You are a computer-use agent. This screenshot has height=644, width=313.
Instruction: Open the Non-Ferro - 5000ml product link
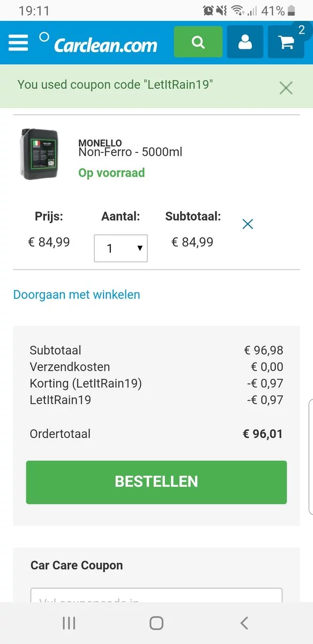coord(130,152)
